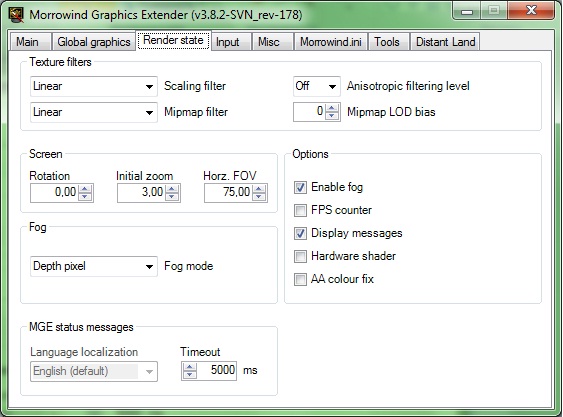Click the Horz. FOV value field
Screen dimensions: 563x417
tap(228, 193)
